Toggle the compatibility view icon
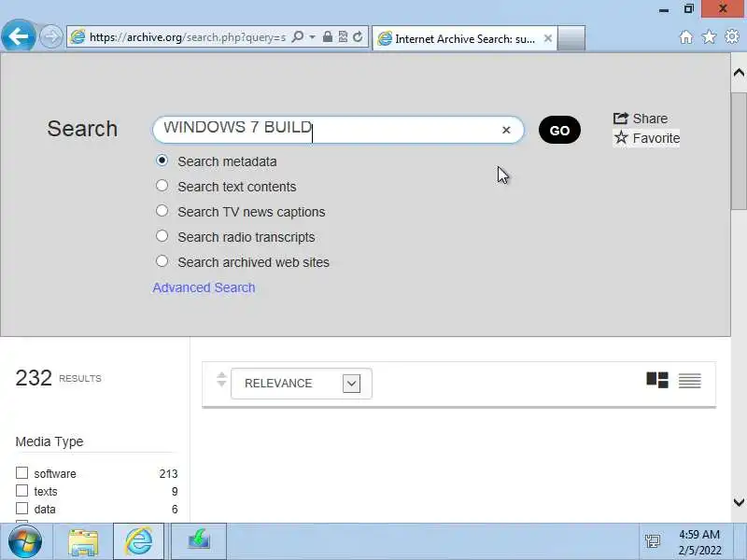The width and height of the screenshot is (747, 560). 343,36
